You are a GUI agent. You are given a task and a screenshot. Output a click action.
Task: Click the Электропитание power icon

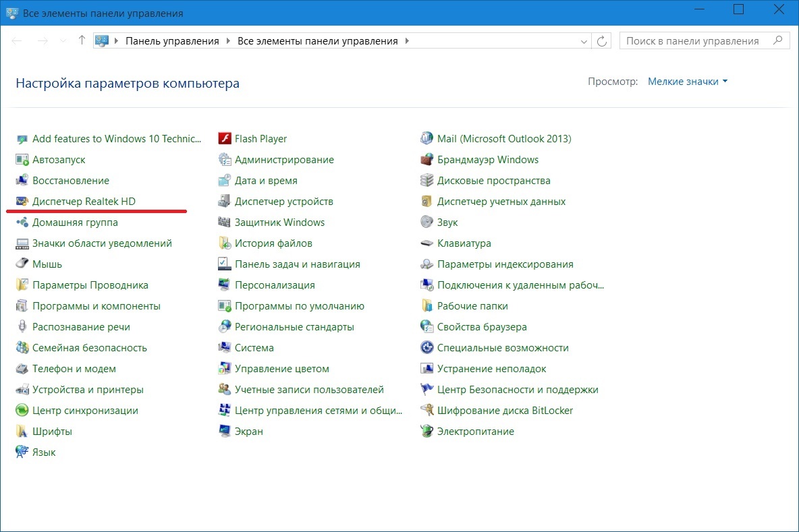426,432
